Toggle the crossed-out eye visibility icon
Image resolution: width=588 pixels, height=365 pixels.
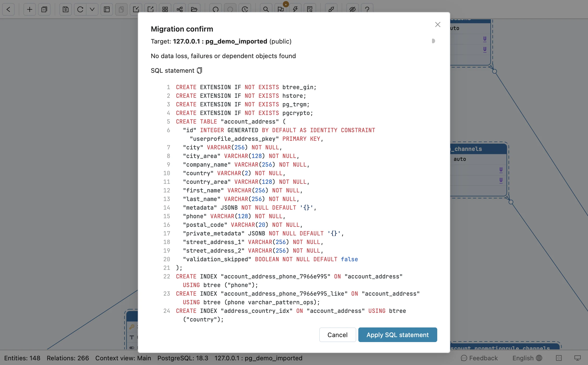coord(353,9)
